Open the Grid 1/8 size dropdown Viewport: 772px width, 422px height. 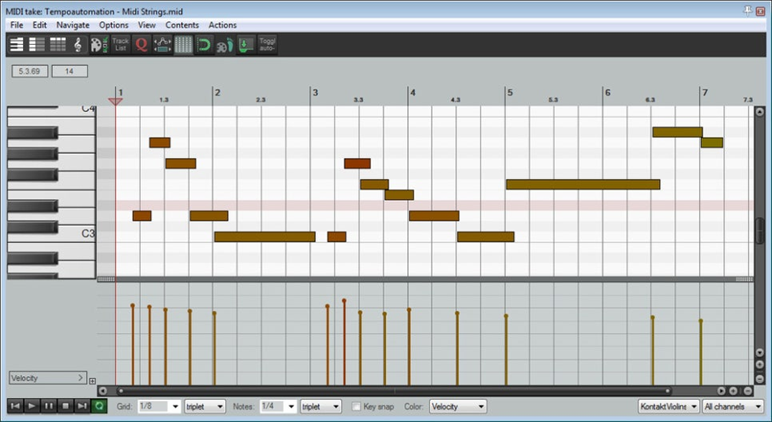[160, 406]
